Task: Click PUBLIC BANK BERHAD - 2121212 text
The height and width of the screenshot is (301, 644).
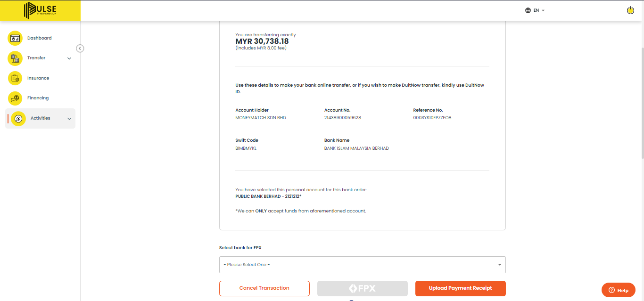Action: click(268, 196)
